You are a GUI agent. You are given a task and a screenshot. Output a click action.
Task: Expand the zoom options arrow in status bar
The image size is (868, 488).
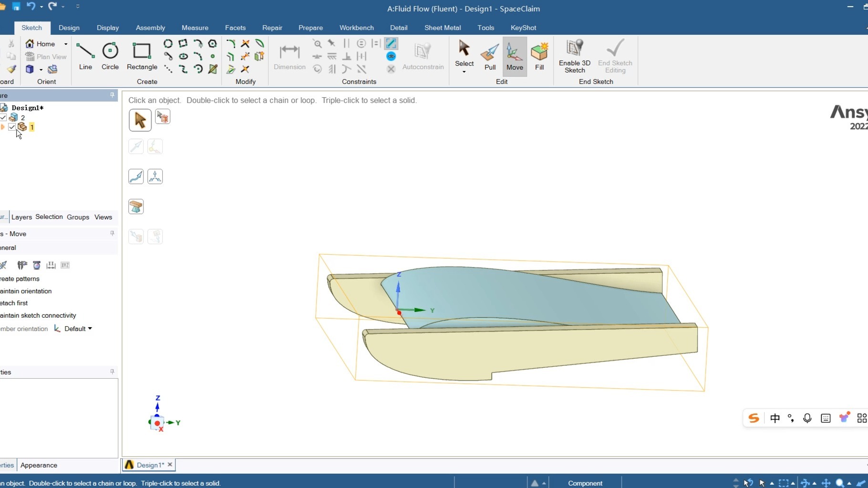coord(849,483)
